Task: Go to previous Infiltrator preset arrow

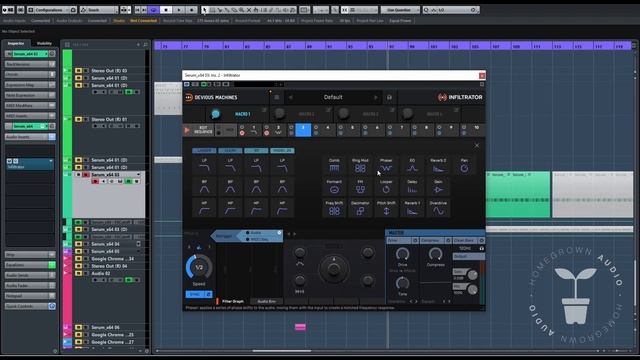Action: click(x=291, y=98)
